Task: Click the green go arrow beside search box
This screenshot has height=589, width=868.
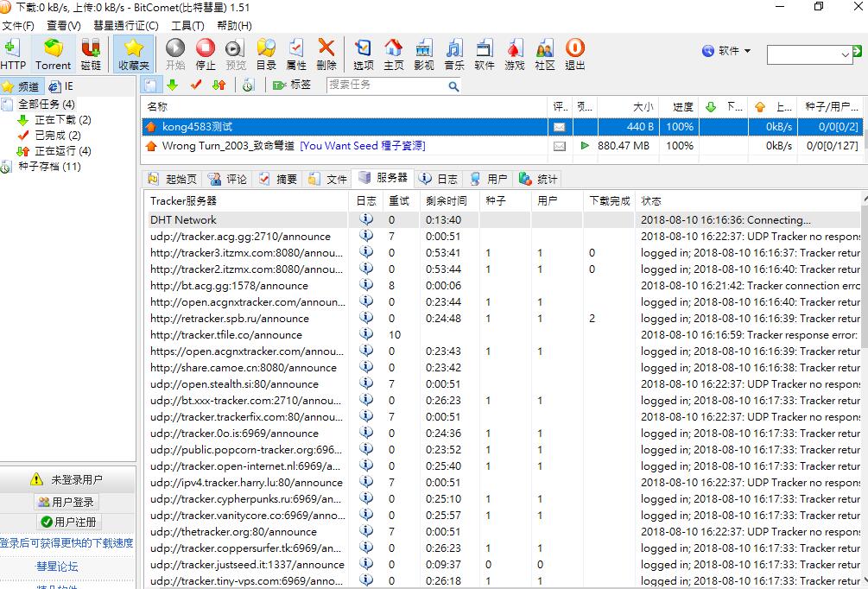Action: tap(858, 51)
